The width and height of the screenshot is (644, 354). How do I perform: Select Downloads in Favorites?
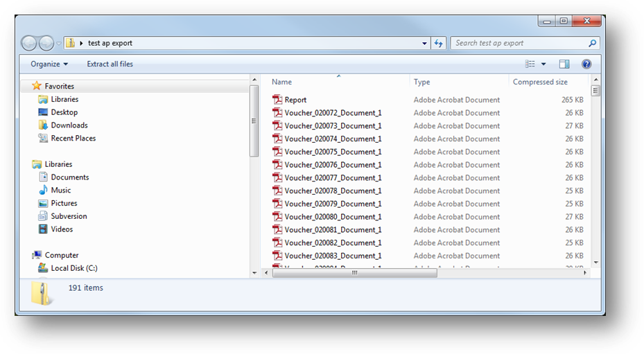click(69, 125)
